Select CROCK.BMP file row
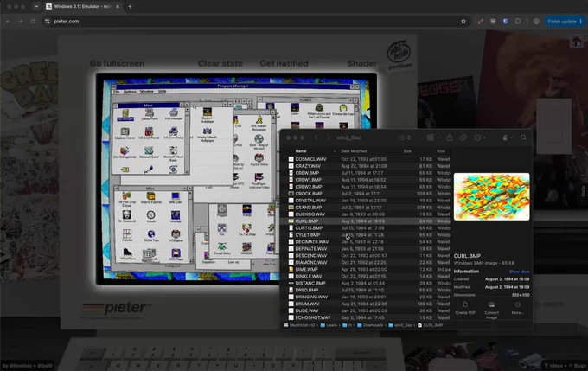The image size is (588, 371). click(x=366, y=194)
